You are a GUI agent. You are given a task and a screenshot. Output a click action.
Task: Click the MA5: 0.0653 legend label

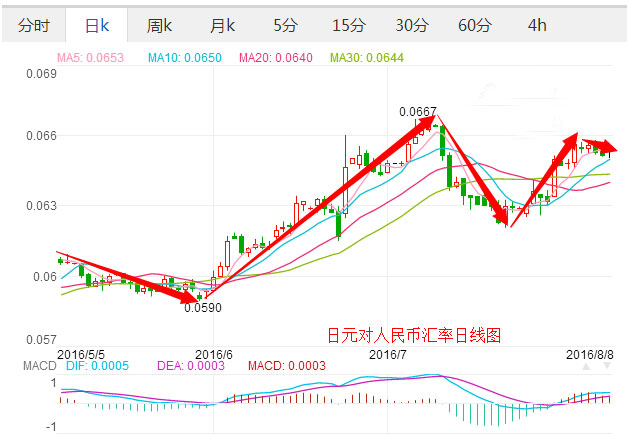(90, 58)
